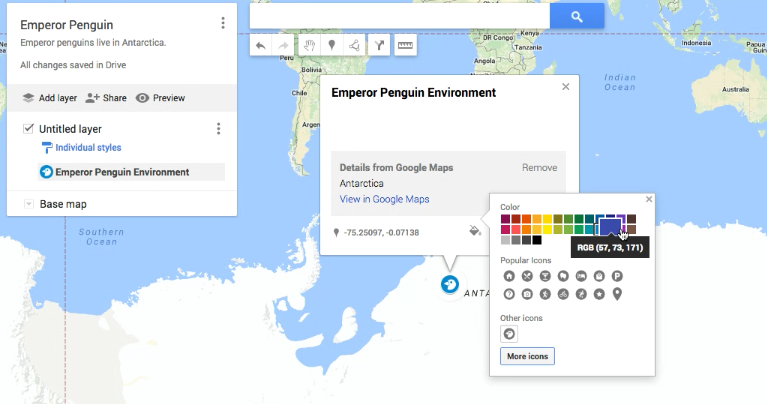Open Untitled layer options three-dot menu
This screenshot has height=404, width=767.
click(x=219, y=129)
